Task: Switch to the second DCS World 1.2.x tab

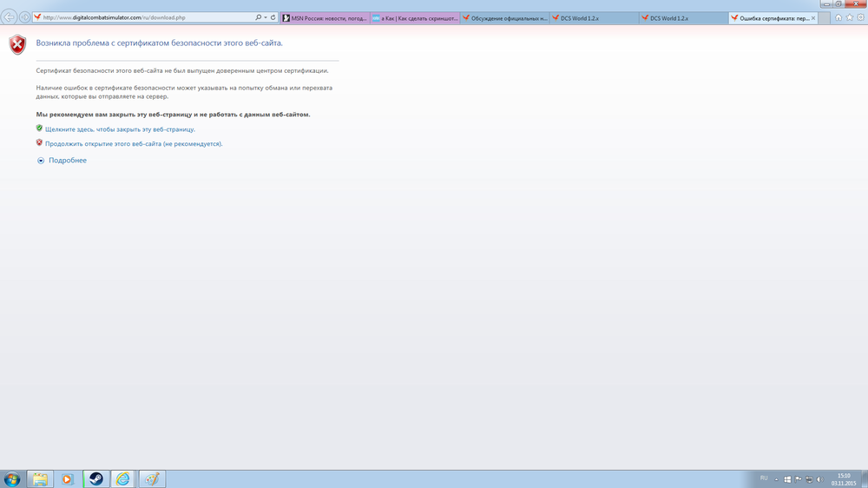Action: click(684, 18)
